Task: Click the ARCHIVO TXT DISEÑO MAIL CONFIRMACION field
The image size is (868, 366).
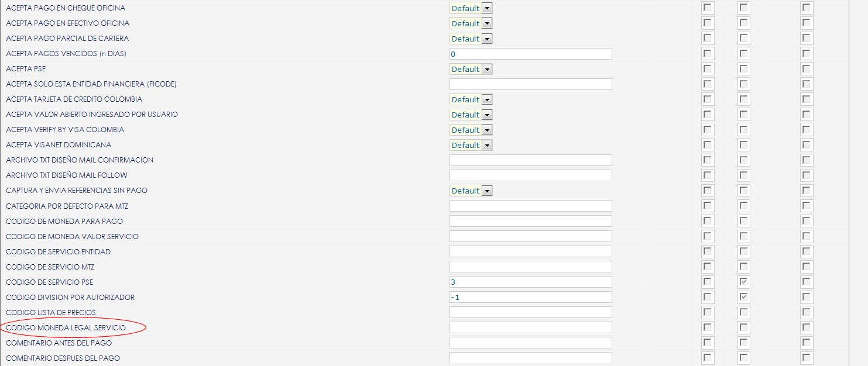Action: [530, 160]
